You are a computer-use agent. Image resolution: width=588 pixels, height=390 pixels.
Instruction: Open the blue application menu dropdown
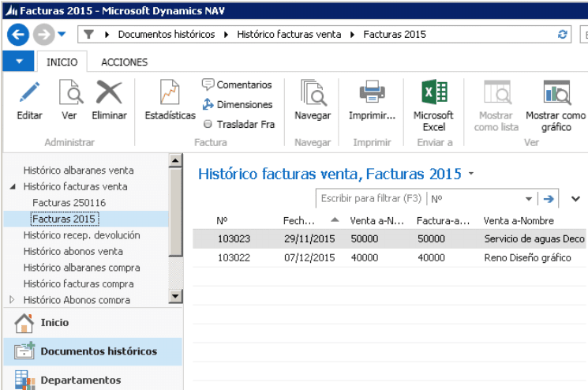(x=19, y=61)
